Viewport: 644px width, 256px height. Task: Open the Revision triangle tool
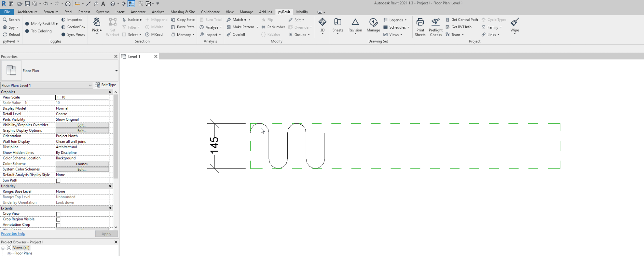(355, 26)
